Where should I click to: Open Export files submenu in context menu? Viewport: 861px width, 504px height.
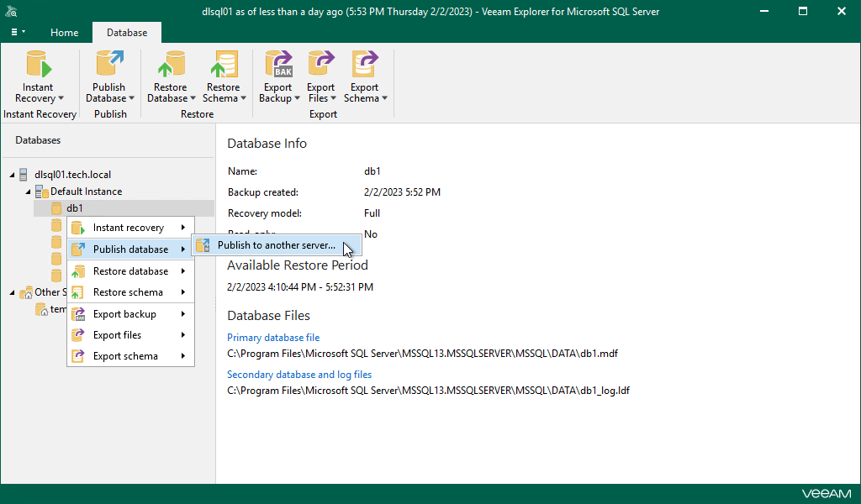point(130,335)
